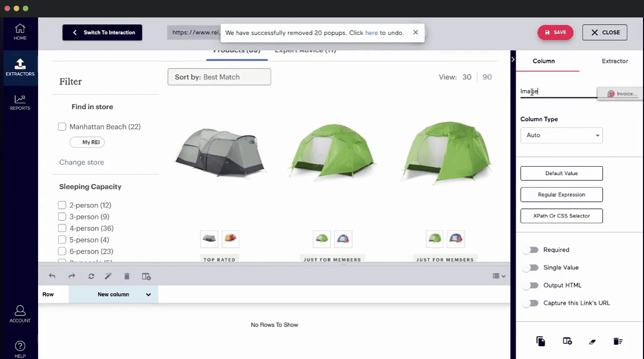Enable Capture this Link's URL

click(531, 303)
